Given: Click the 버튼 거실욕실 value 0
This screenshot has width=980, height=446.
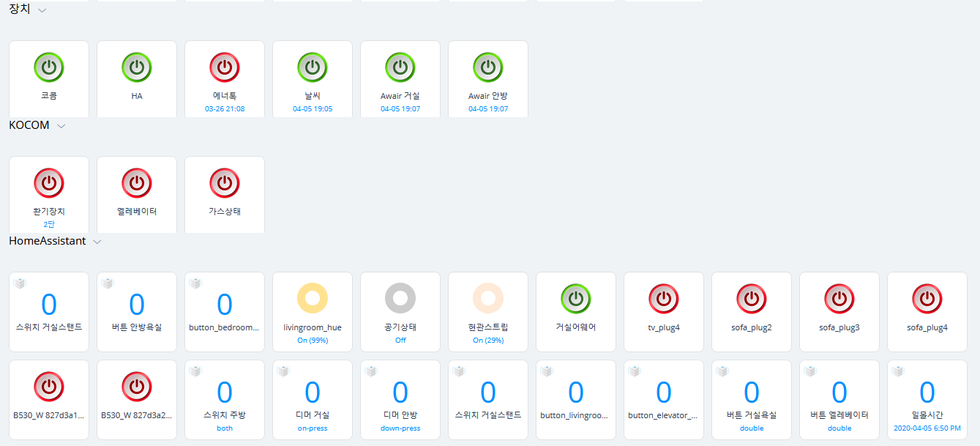Looking at the screenshot, I should (x=752, y=393).
